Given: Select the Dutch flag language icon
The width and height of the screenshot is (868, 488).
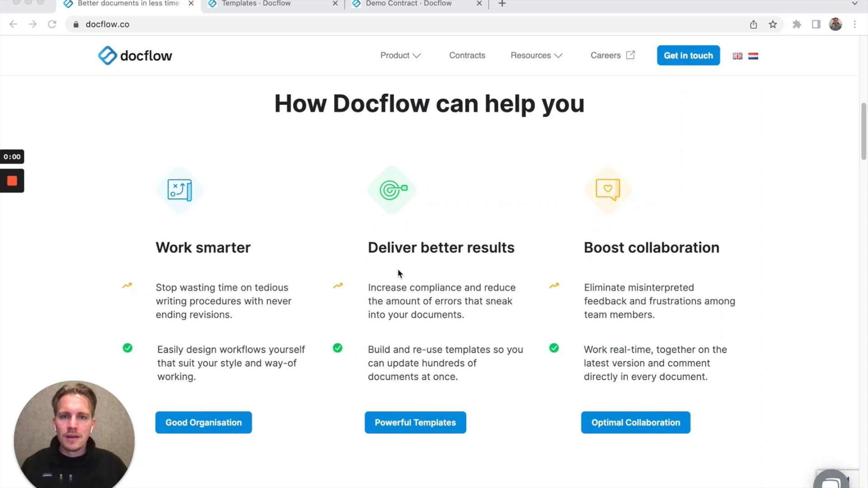Looking at the screenshot, I should (753, 56).
